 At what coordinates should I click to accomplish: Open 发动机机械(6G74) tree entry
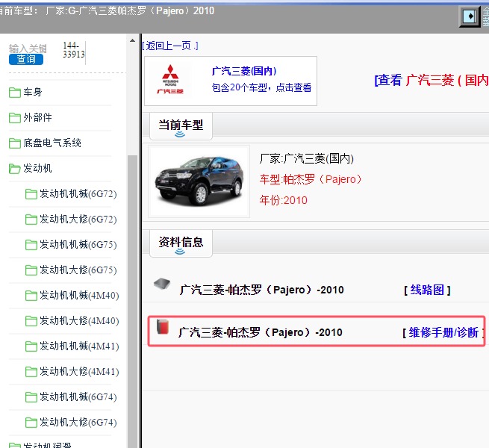78,396
